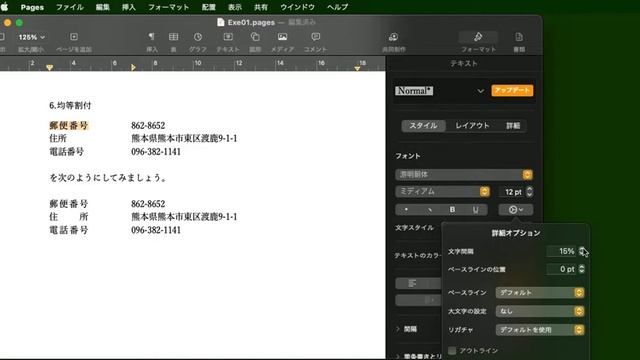This screenshot has width=640, height=360.
Task: Toggle bold (B) formatting
Action: (x=452, y=209)
